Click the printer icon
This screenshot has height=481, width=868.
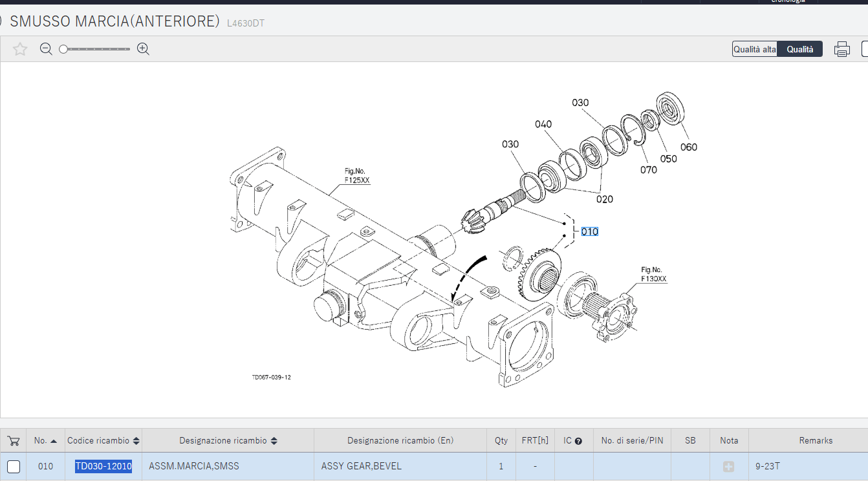point(841,49)
